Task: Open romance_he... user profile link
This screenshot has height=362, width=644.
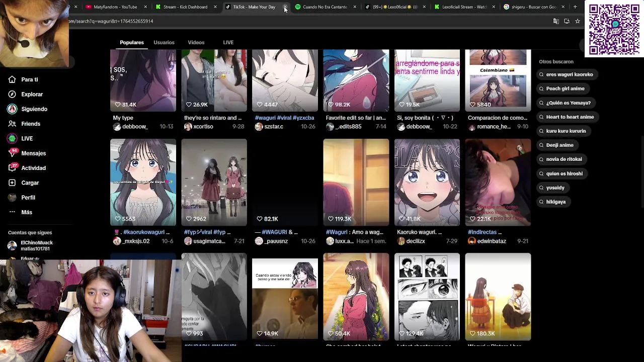Action: coord(494,127)
